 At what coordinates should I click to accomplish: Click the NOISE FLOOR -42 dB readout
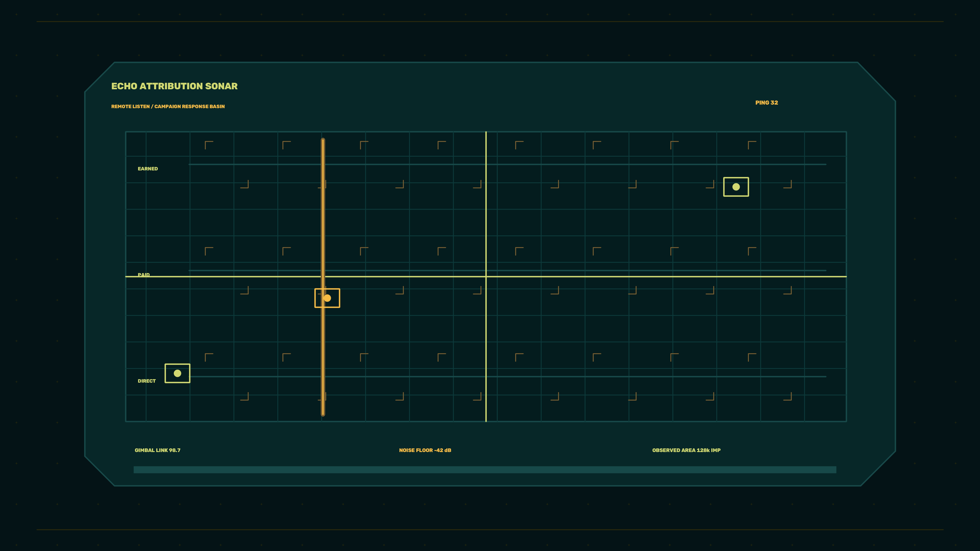pos(425,450)
